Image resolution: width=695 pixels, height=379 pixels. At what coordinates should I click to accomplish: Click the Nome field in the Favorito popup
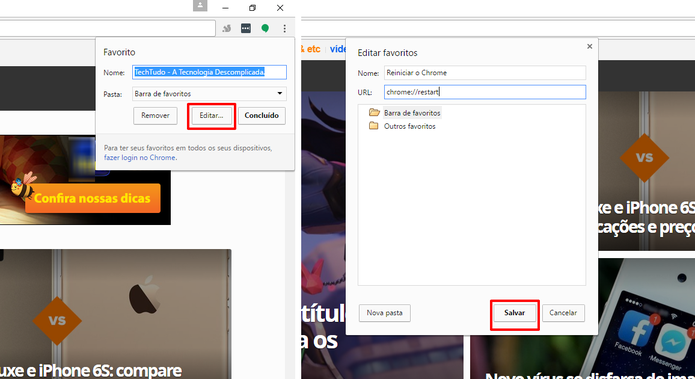tap(209, 72)
